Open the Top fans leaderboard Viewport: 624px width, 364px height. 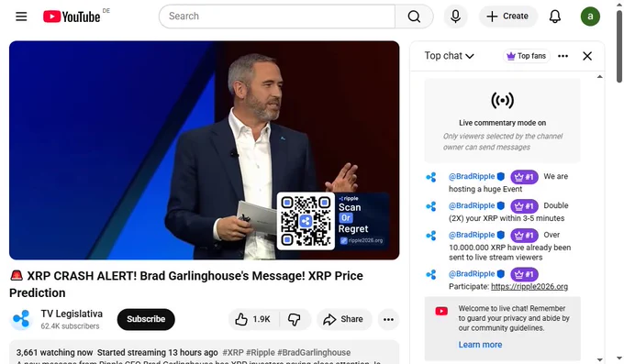pyautogui.click(x=527, y=56)
